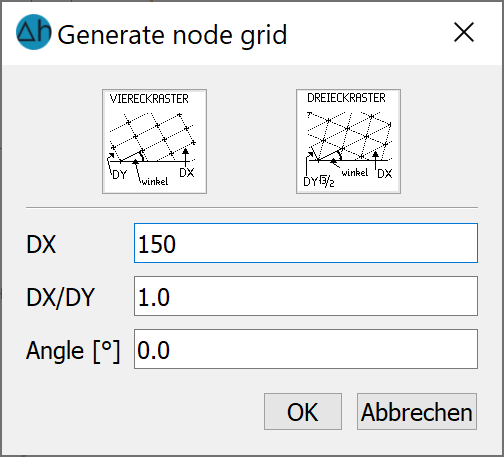Click the winkel annotation in Viereckraster image
Image resolution: width=504 pixels, height=457 pixels.
[155, 182]
